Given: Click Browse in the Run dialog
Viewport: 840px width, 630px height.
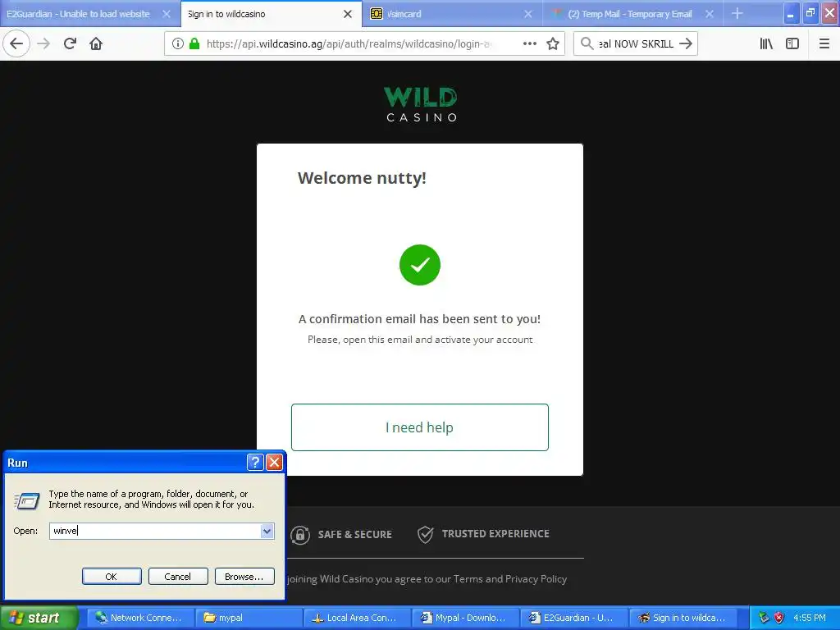Looking at the screenshot, I should [x=244, y=577].
